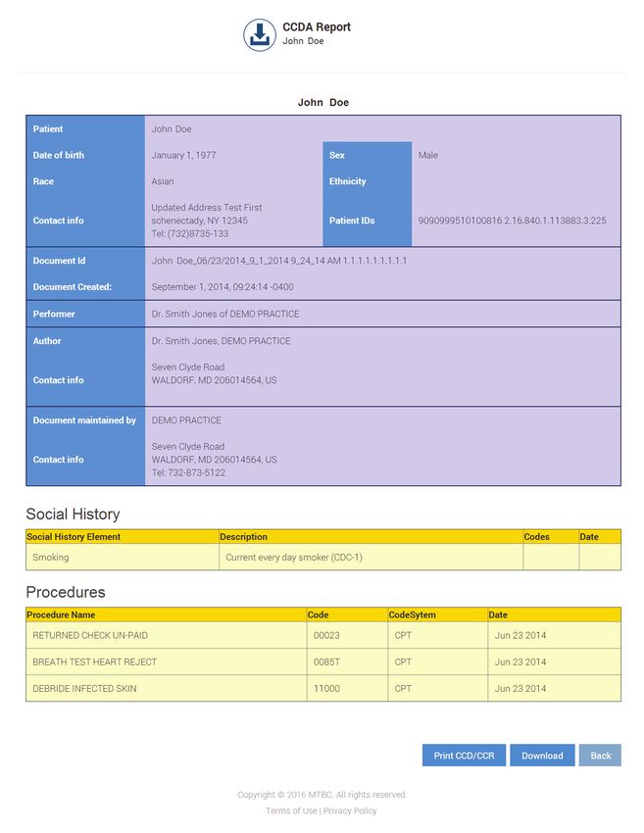Open the Privacy Policy link
644x833 pixels.
tap(350, 810)
